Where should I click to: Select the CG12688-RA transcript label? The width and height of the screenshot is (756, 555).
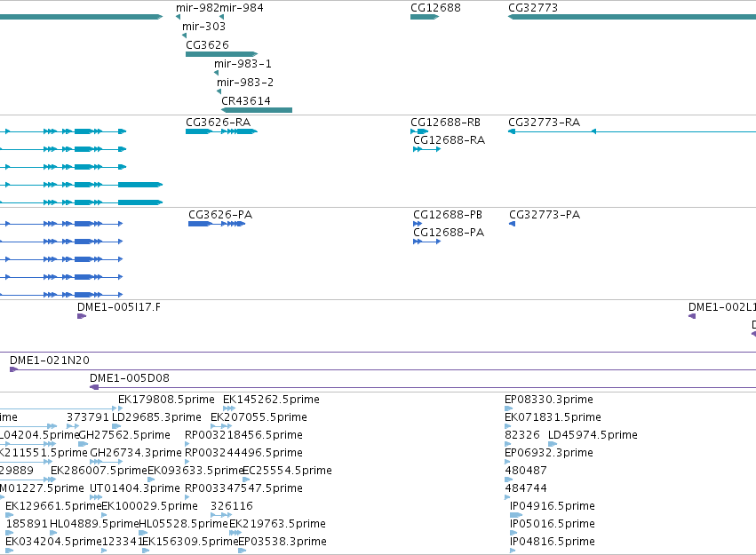pos(449,140)
